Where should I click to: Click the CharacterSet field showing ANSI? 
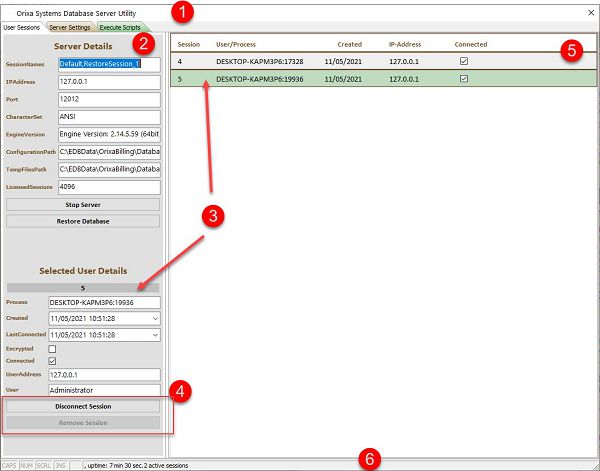pyautogui.click(x=109, y=117)
